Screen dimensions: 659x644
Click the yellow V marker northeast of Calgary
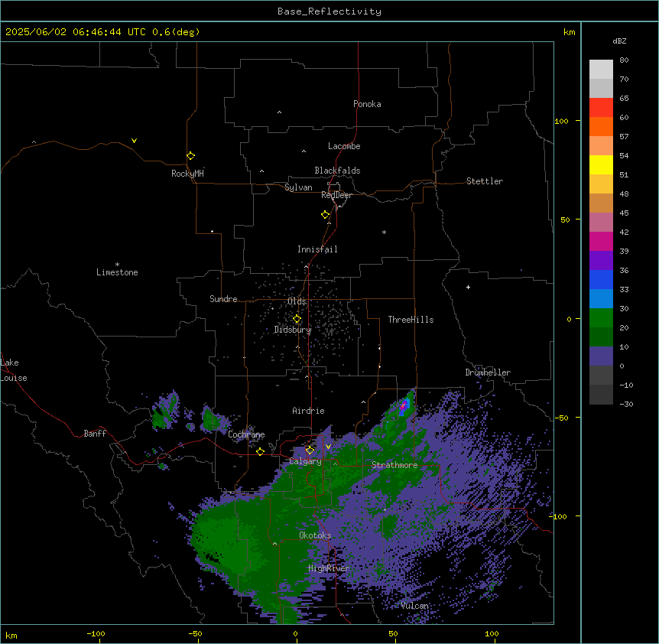tap(328, 447)
